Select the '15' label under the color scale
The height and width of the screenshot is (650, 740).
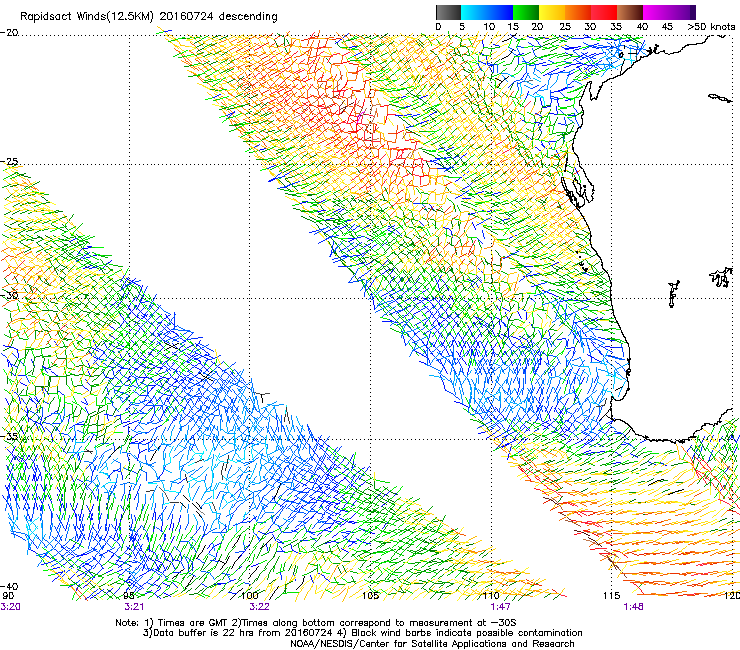pos(513,27)
